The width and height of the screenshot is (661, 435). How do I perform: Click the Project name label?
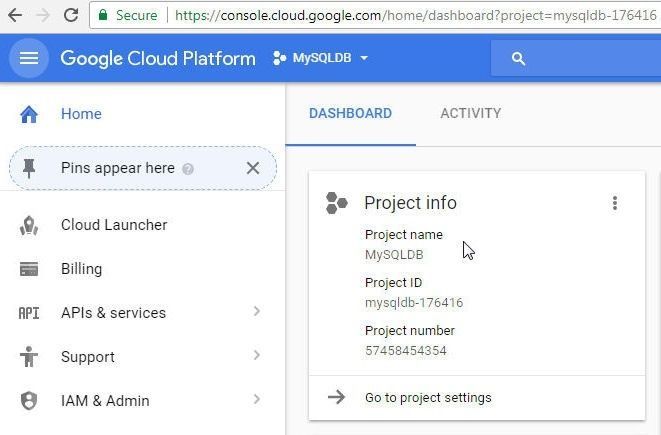point(404,235)
